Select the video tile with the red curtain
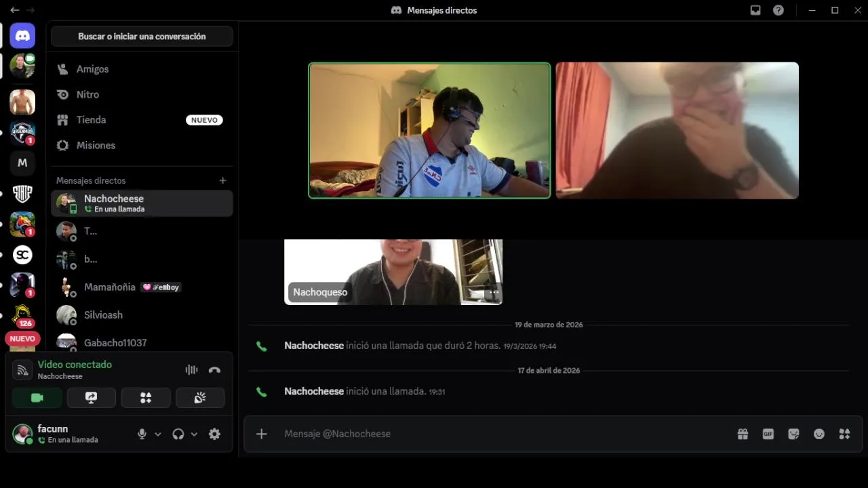The image size is (868, 488). click(677, 131)
